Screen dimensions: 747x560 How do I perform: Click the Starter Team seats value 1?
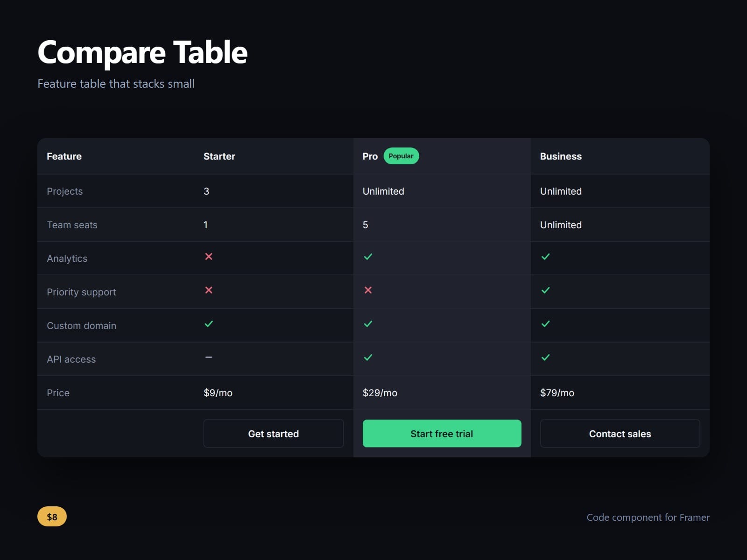pos(205,225)
